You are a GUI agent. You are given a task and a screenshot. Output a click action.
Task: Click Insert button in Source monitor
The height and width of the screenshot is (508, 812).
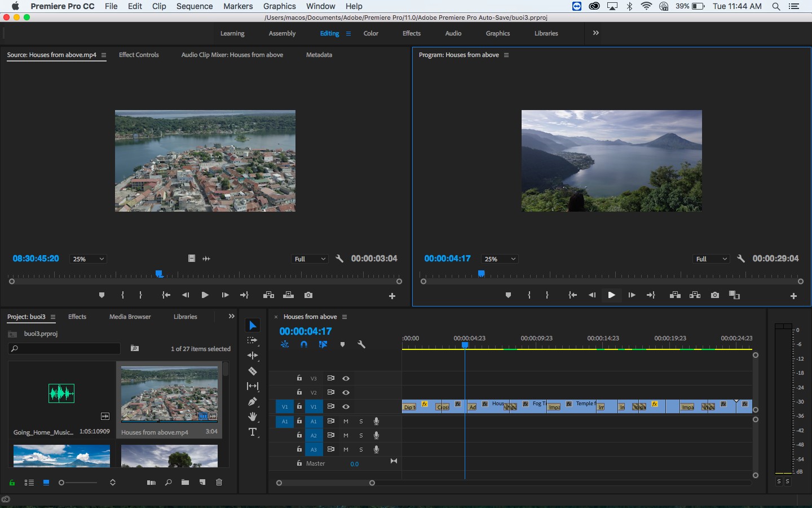click(x=268, y=295)
